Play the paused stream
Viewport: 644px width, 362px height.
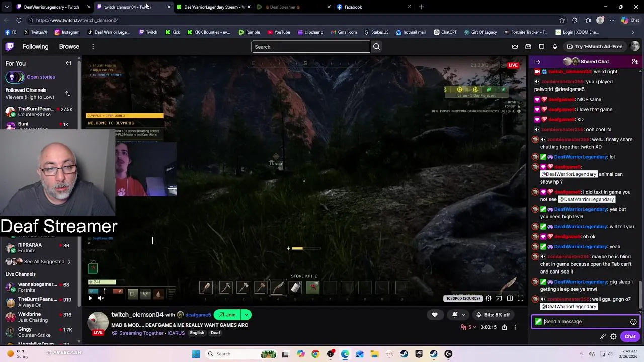click(x=90, y=298)
